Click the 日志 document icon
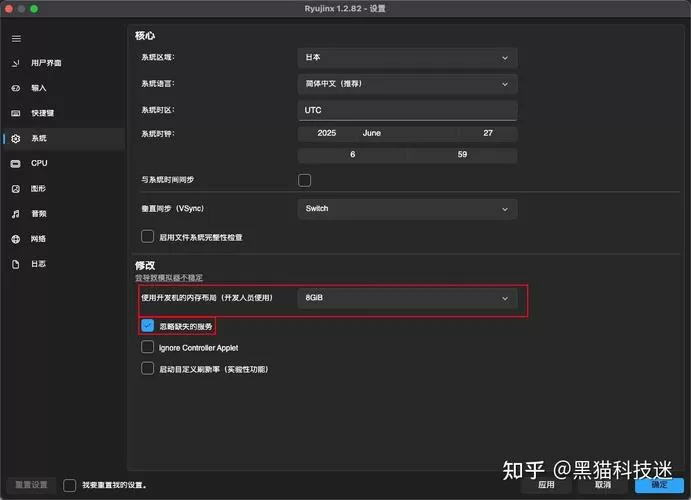Screen dimensions: 691x500 coord(16,264)
